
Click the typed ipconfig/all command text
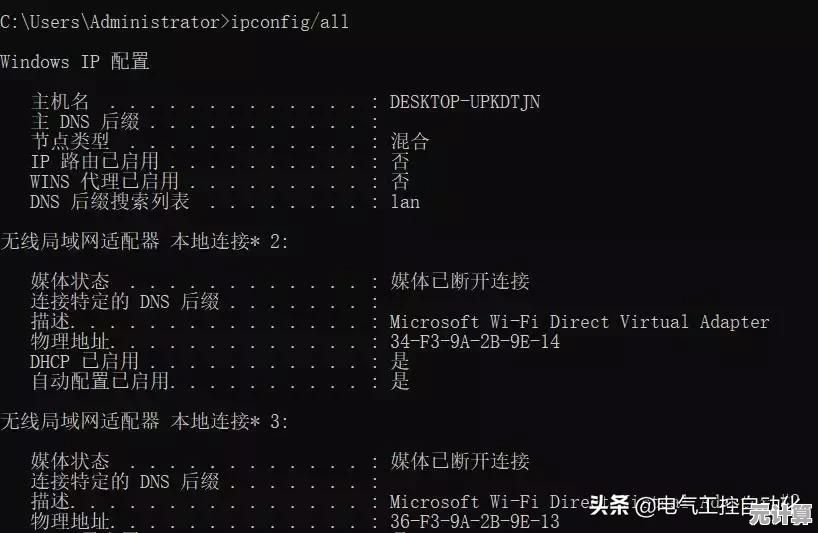coord(290,22)
